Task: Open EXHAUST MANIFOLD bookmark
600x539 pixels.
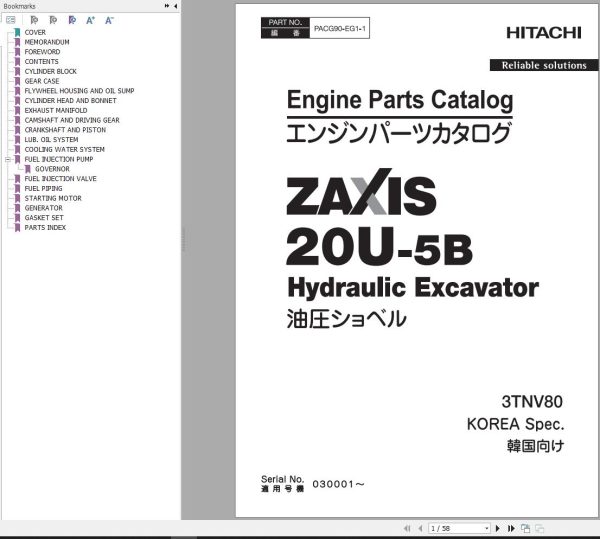Action: tap(56, 110)
